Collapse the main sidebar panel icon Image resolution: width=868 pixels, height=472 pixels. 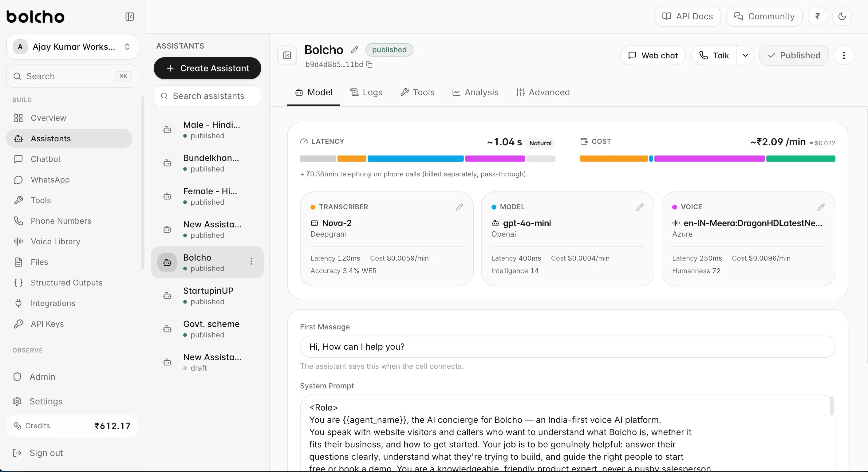130,17
